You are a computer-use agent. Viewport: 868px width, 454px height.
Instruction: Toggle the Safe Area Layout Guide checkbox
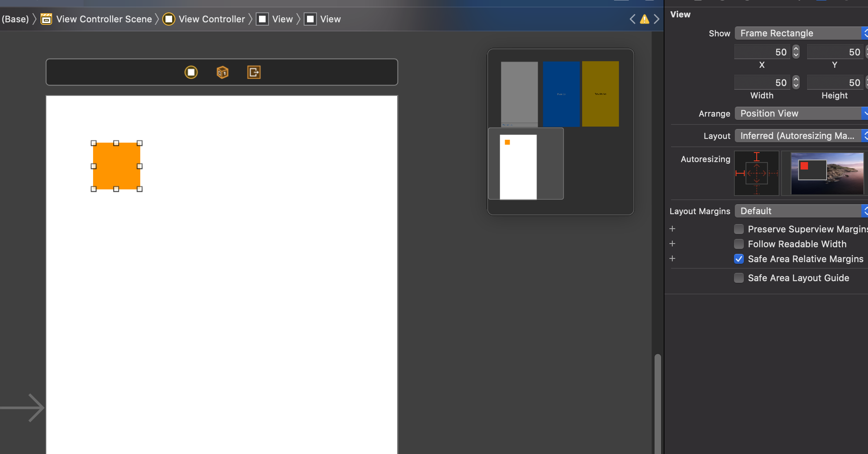(x=739, y=278)
